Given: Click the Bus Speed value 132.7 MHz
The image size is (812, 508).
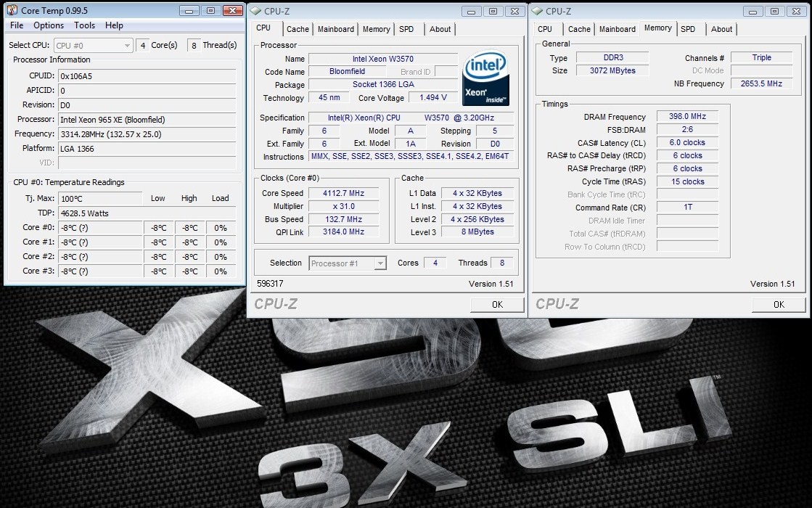Looking at the screenshot, I should tap(344, 219).
